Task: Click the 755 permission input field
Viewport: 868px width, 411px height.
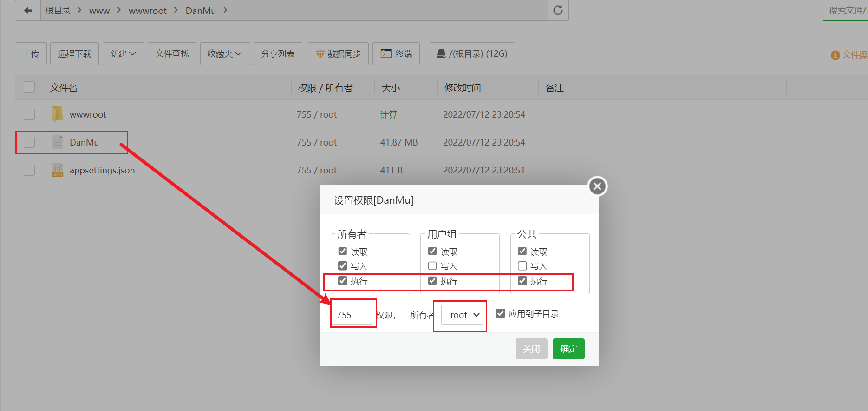Action: coord(352,315)
